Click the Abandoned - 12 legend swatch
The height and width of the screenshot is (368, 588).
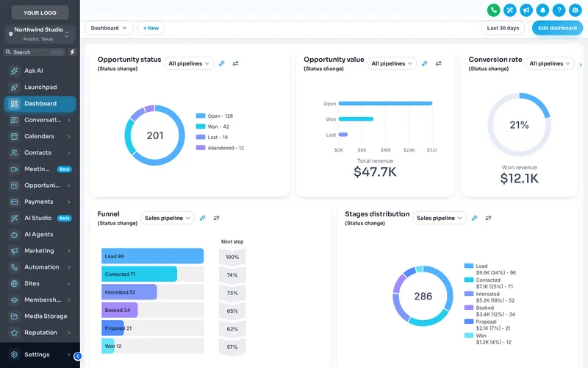[x=201, y=148]
